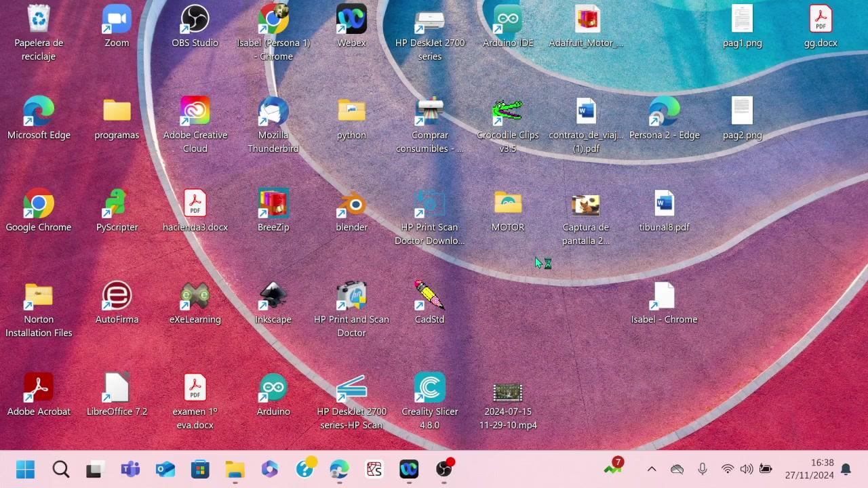The image size is (868, 488).
Task: Open Microsoft Store from the taskbar
Action: coord(200,469)
